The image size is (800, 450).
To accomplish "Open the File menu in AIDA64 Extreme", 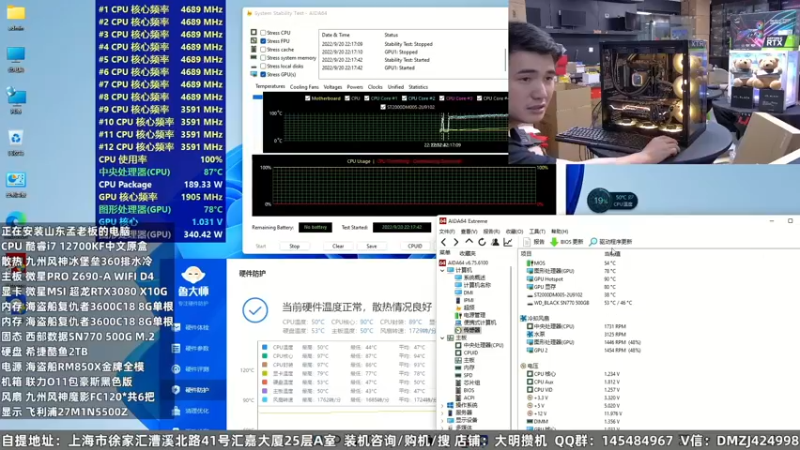I will coord(446,232).
